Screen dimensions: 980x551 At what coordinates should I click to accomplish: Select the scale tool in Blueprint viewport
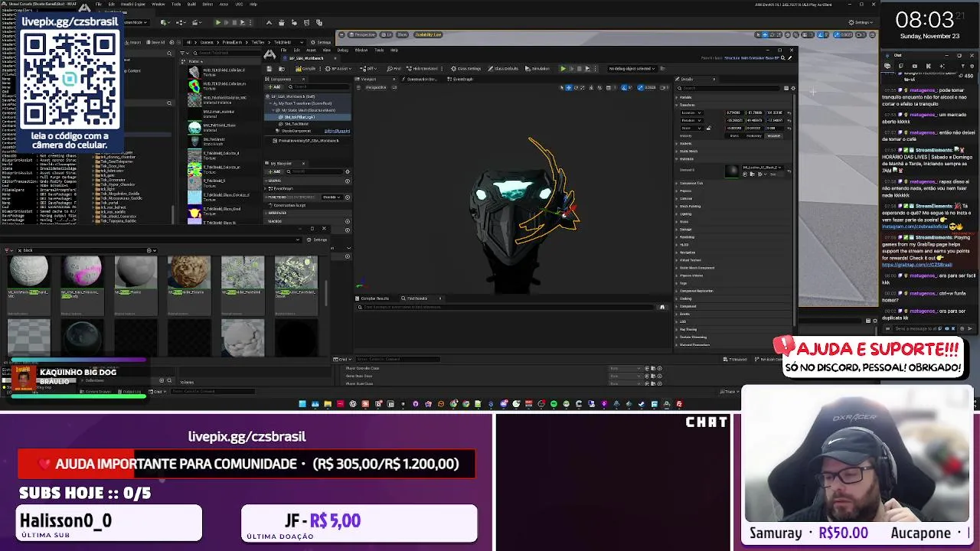click(x=583, y=88)
